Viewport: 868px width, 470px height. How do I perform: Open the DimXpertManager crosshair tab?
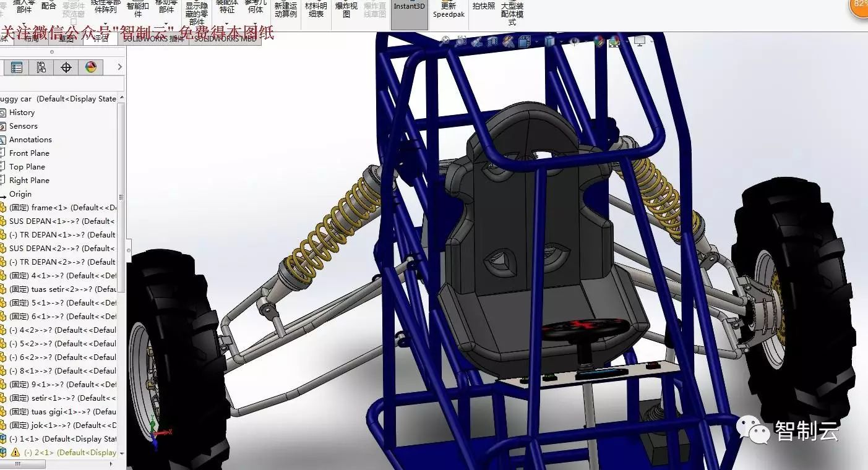(x=66, y=67)
